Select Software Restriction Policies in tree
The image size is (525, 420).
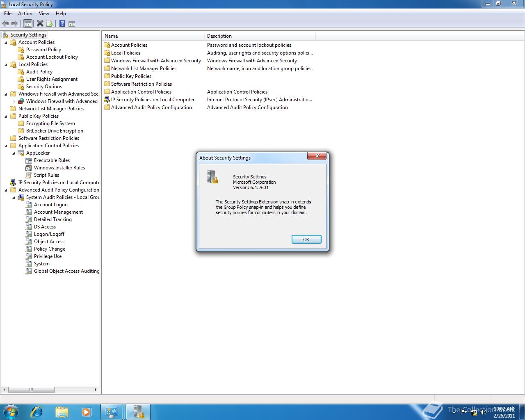49,138
